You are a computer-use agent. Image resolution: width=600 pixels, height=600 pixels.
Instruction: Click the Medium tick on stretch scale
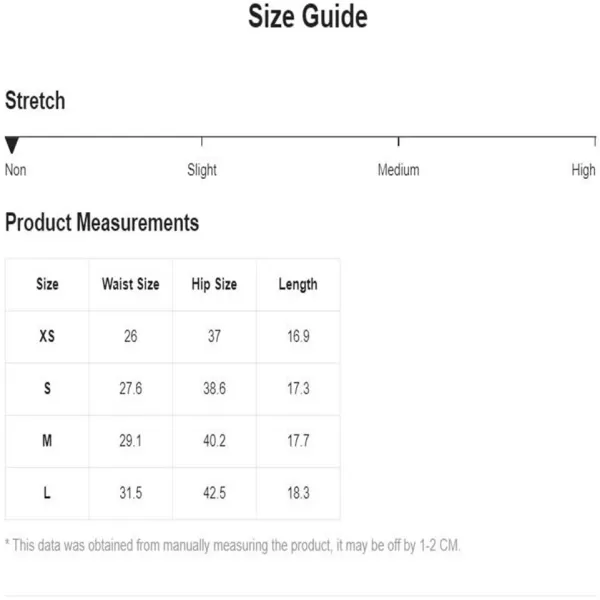pos(398,141)
